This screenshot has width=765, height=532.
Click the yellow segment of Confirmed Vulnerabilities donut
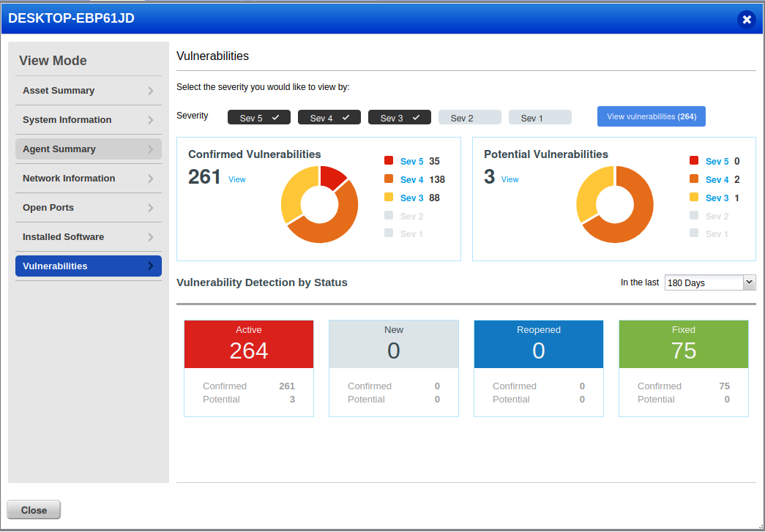[x=296, y=191]
